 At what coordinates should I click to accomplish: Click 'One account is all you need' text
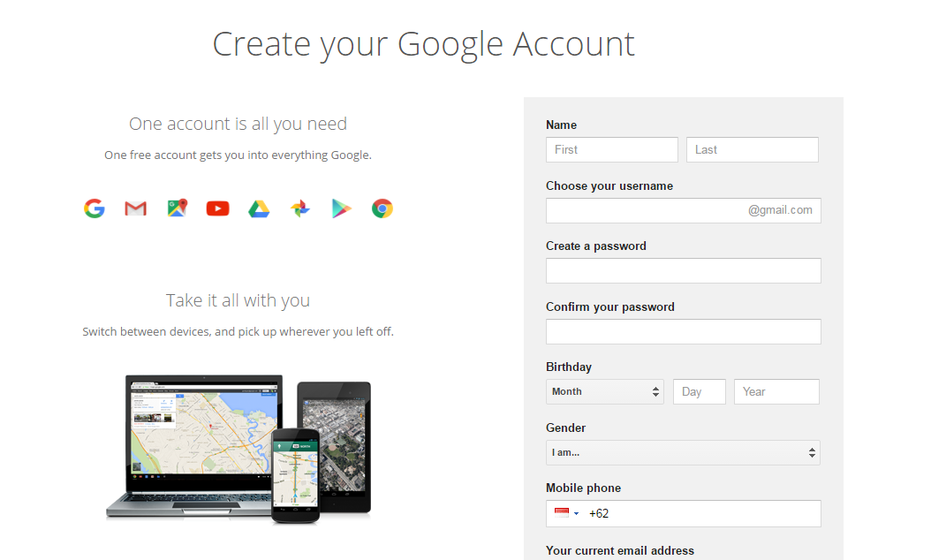point(238,124)
